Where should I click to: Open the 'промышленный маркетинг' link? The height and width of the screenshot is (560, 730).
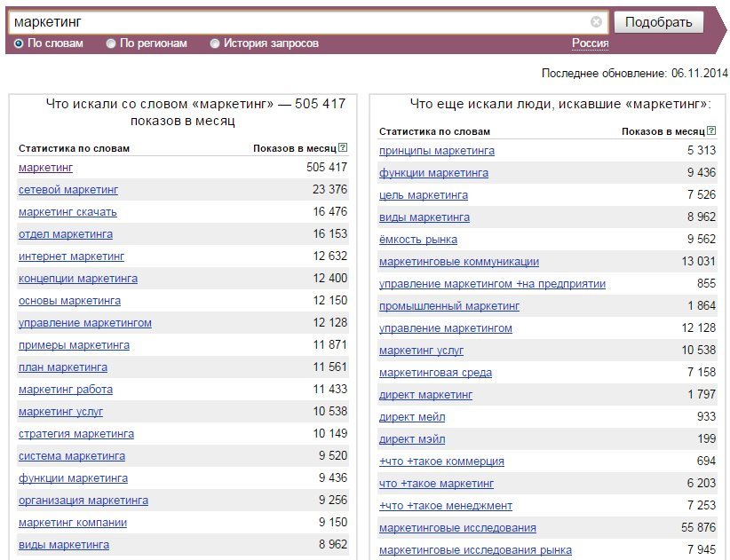[449, 306]
